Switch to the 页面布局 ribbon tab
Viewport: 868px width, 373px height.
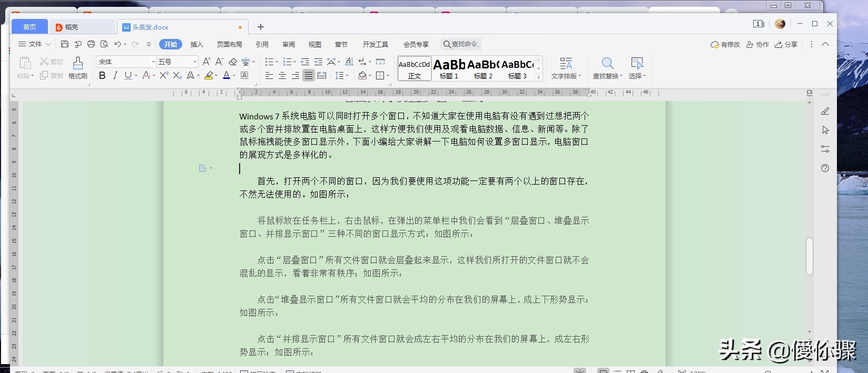tap(230, 44)
